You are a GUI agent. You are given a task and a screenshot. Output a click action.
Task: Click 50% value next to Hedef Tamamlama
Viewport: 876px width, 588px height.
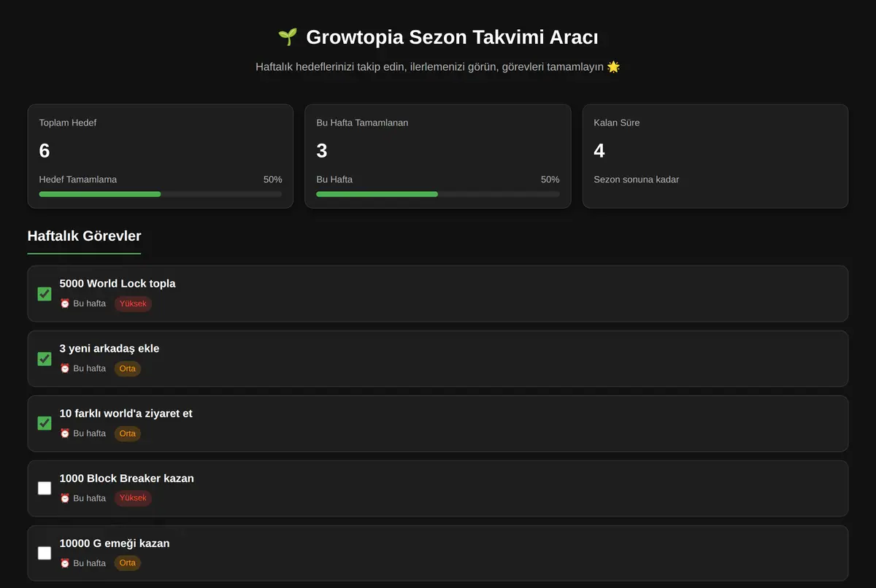click(x=273, y=179)
